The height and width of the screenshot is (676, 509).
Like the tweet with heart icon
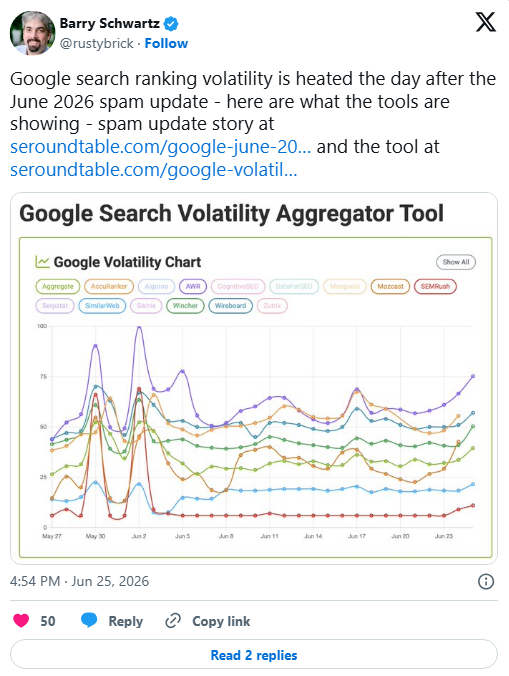point(21,621)
